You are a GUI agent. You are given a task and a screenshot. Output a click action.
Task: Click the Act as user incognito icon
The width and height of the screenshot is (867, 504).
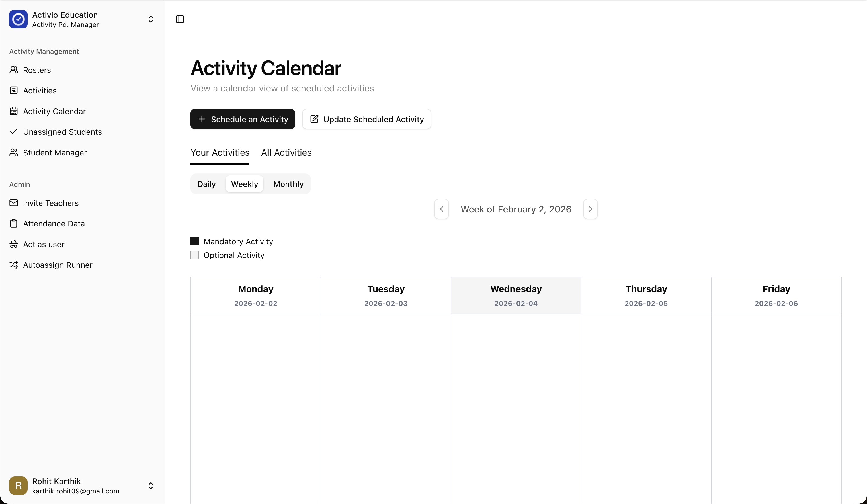tap(14, 244)
